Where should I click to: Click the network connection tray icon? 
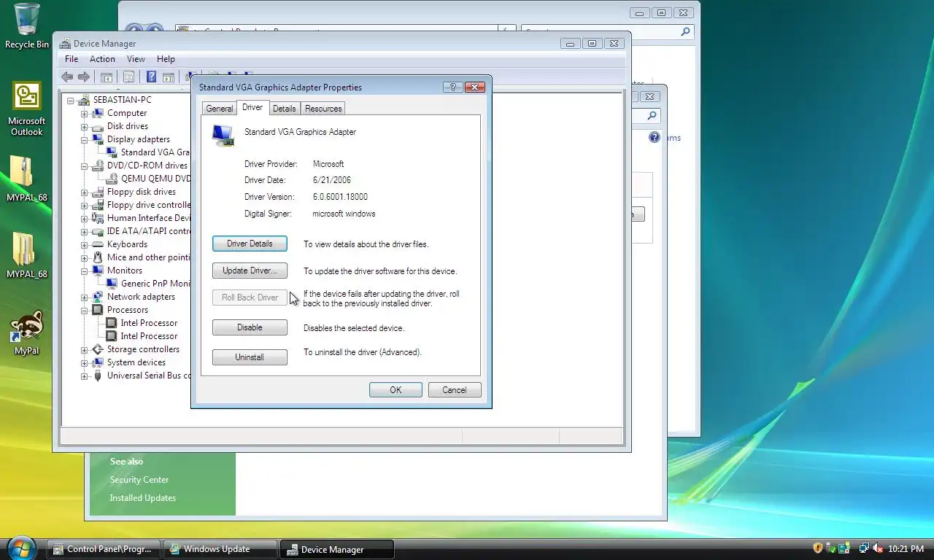(864, 548)
